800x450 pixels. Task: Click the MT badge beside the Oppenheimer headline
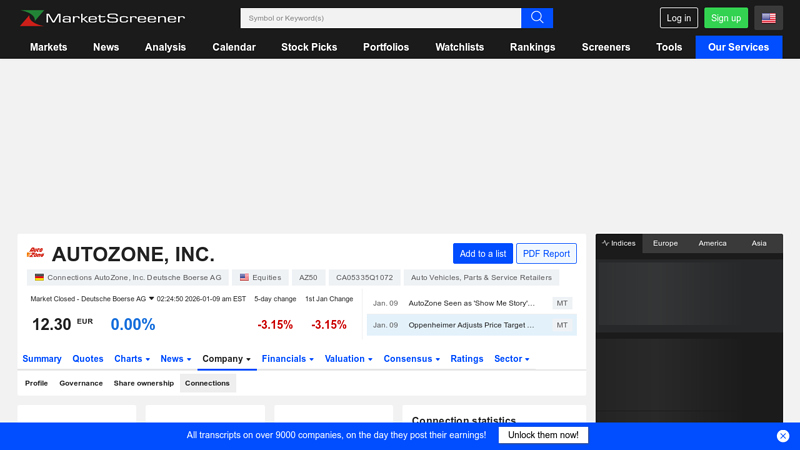tap(562, 325)
